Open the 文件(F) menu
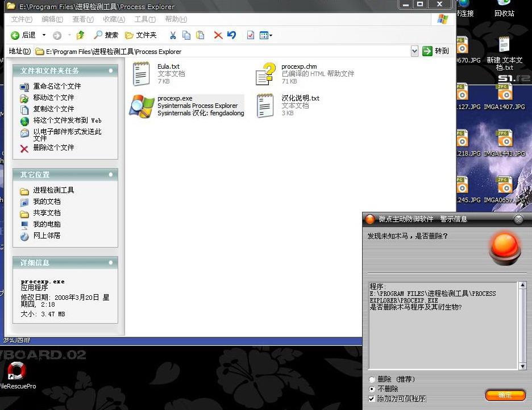The image size is (532, 410). click(x=22, y=19)
